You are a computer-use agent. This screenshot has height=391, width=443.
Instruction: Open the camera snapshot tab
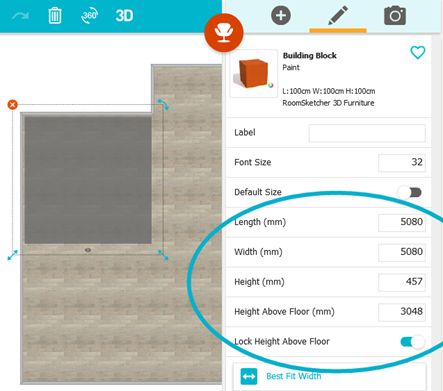(395, 15)
